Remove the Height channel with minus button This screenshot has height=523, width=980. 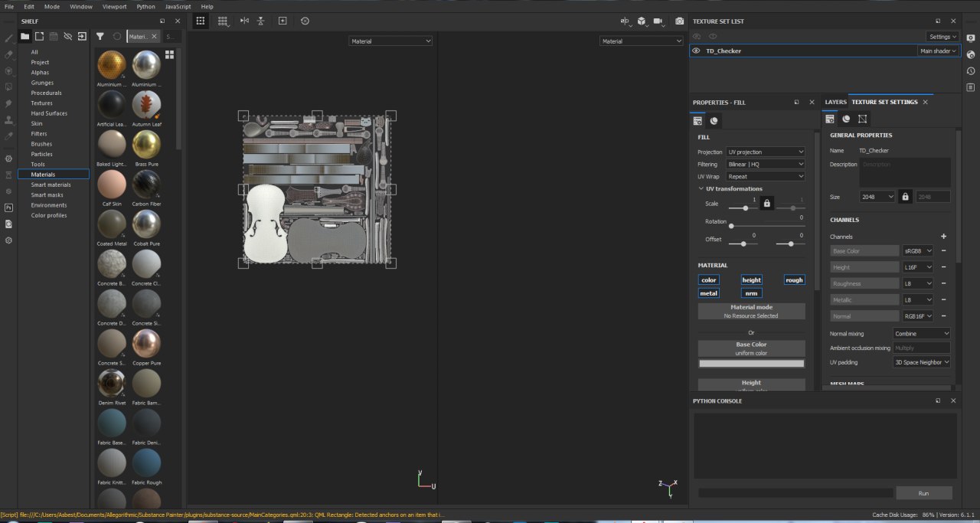click(x=943, y=267)
